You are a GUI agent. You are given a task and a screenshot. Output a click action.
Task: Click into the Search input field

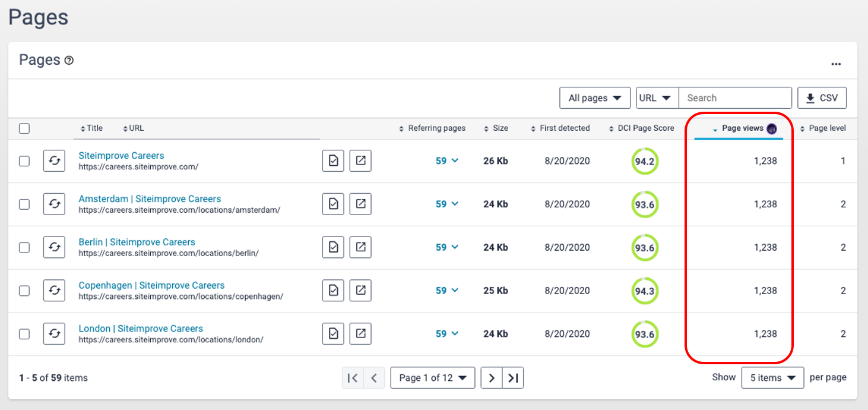coord(735,98)
